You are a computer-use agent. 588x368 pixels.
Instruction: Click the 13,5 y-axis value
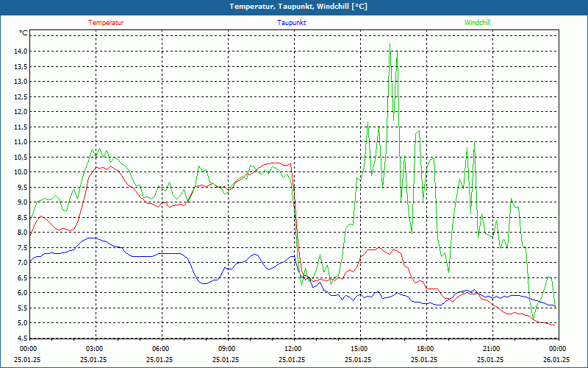pyautogui.click(x=21, y=66)
